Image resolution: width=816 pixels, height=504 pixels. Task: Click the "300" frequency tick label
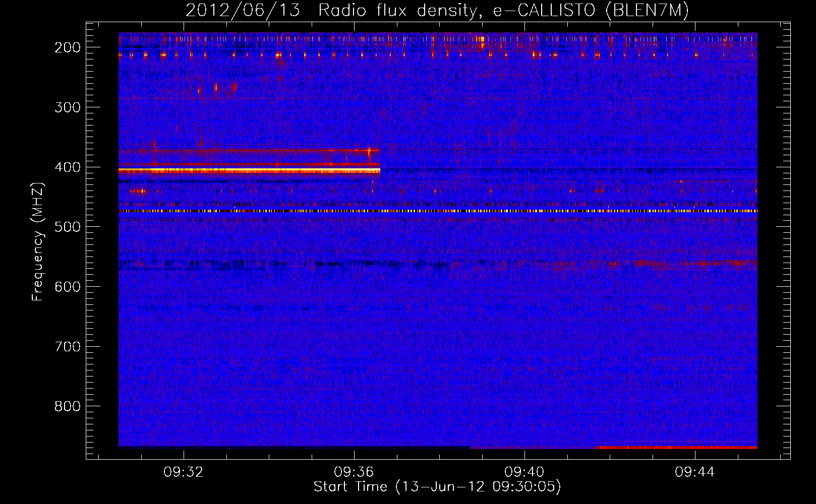pos(68,107)
